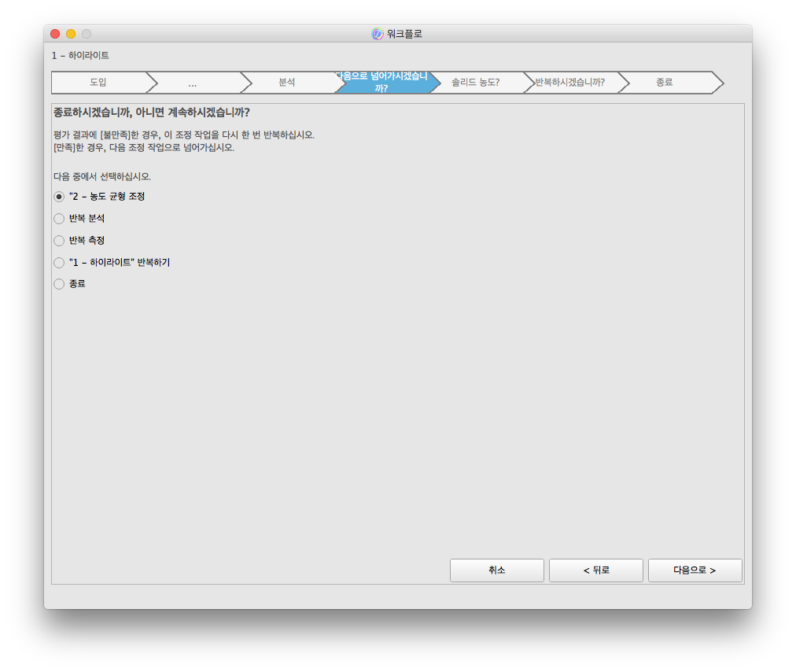Viewport: 796px width, 672px height.
Task: Proceed with the 다음으로 > button
Action: [x=695, y=570]
